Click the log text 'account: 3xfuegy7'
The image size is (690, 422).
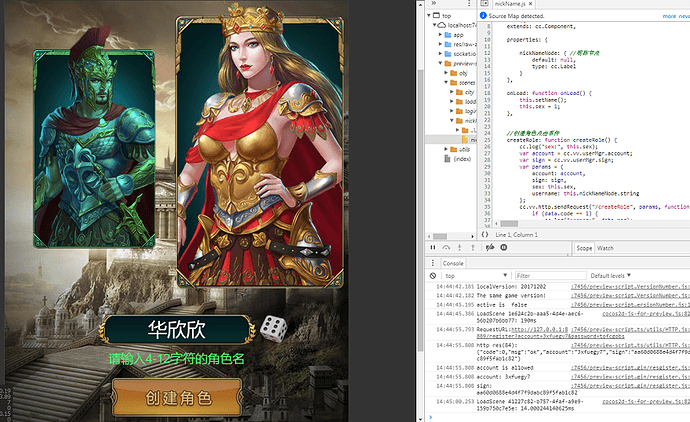click(503, 377)
